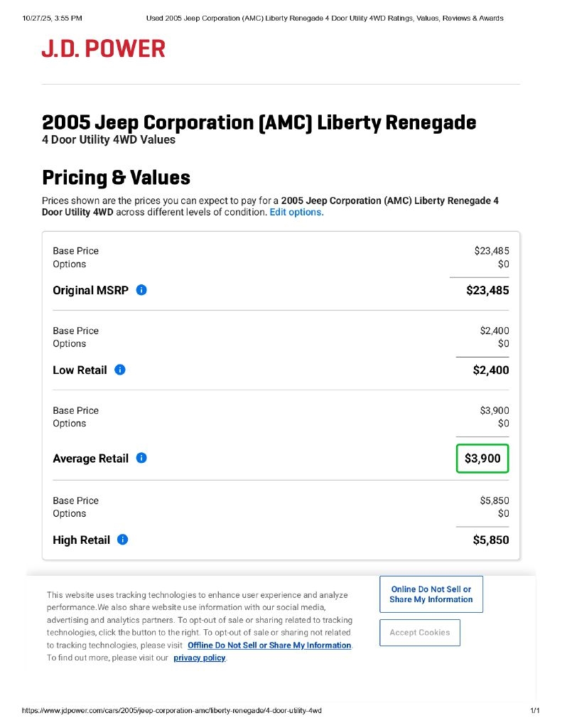The height and width of the screenshot is (728, 562).
Task: Show info for Average Retail icon
Action: click(x=141, y=459)
